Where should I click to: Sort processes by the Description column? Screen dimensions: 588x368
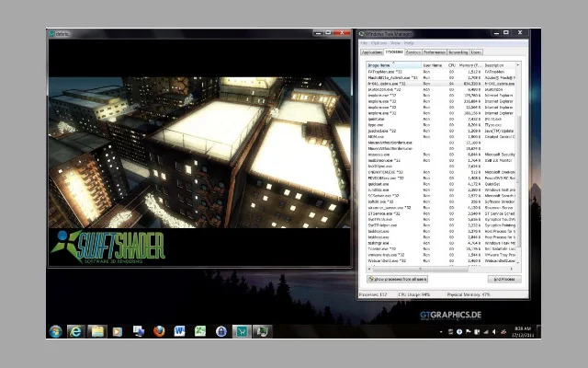click(x=499, y=65)
